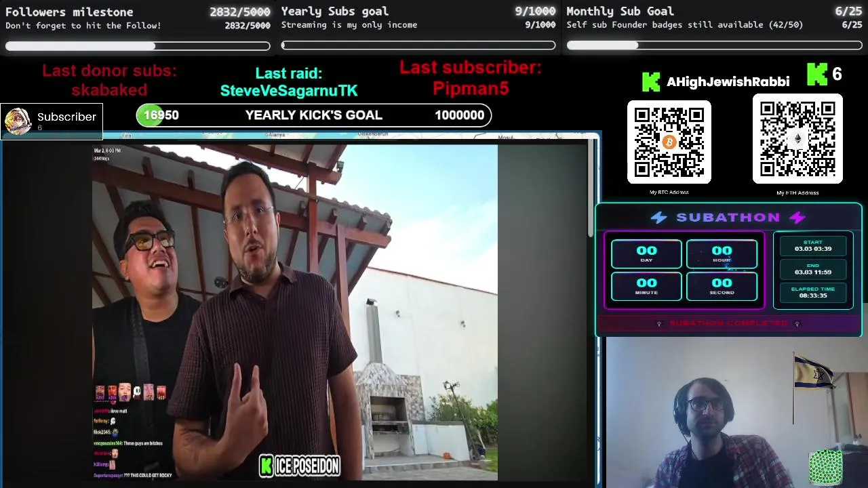Viewport: 868px width, 488px height.
Task: Click the subathon SECOND counter box
Action: 722,285
